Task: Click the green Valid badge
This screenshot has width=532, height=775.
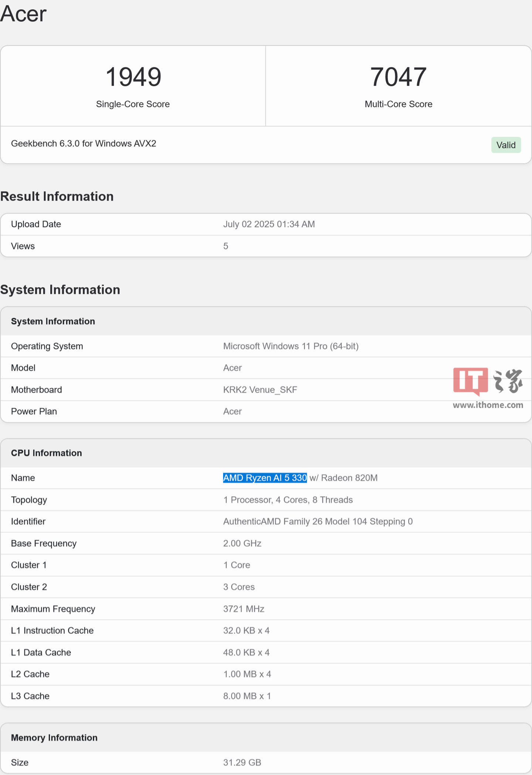Action: pos(506,145)
